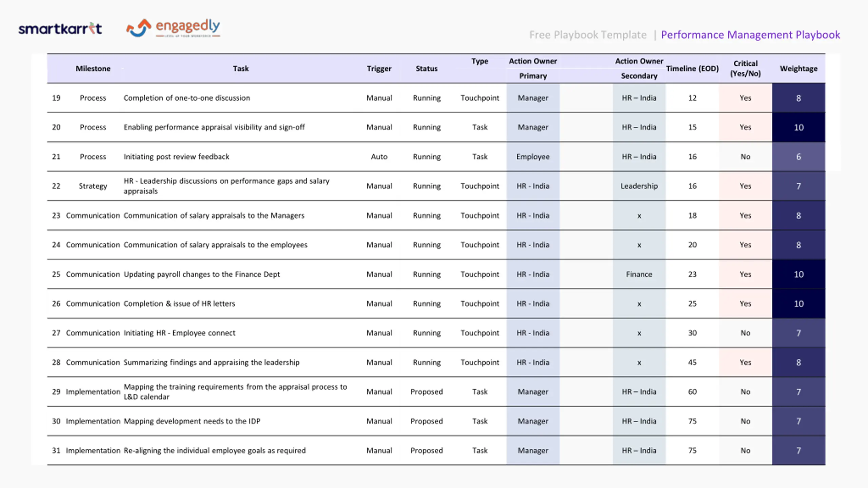Click the Action Owner Secondary header
Viewport: 868px width, 488px height.
click(639, 68)
